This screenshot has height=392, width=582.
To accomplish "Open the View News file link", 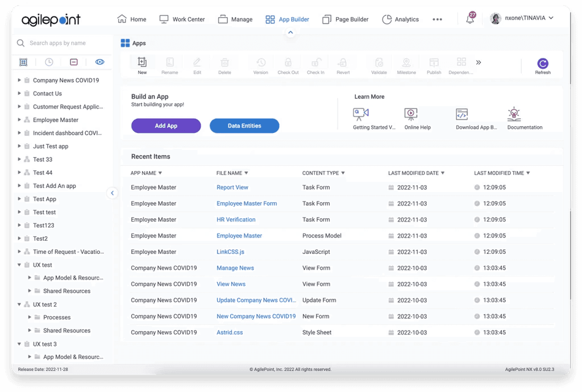I will 231,284.
